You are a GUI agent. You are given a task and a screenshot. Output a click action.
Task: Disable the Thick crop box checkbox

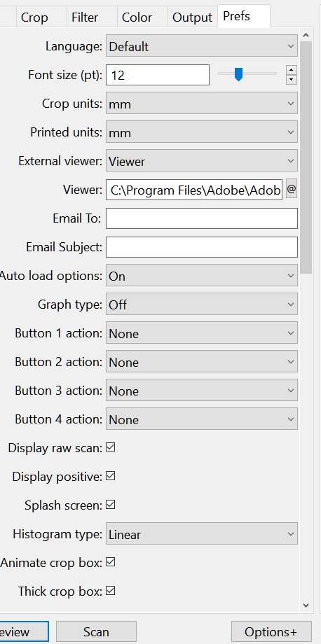click(x=110, y=591)
